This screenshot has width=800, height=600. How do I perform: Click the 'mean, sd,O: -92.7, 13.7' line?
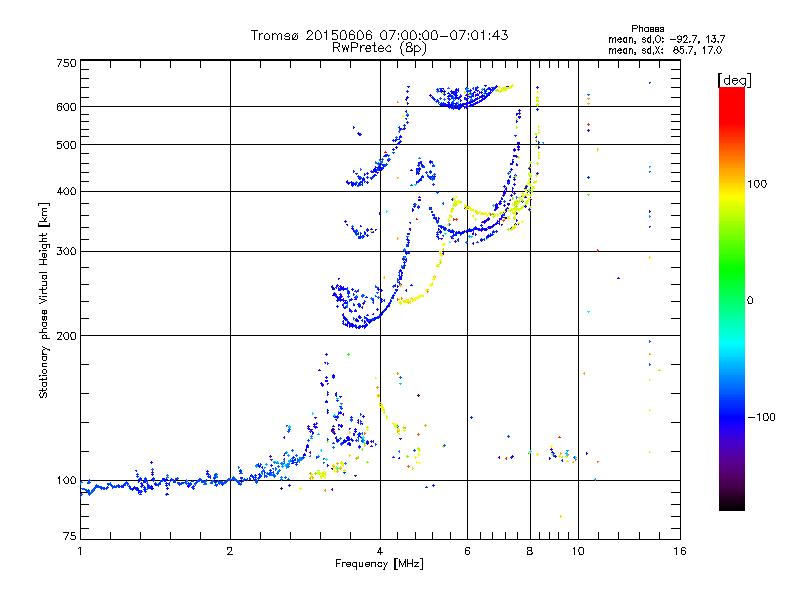[x=666, y=39]
